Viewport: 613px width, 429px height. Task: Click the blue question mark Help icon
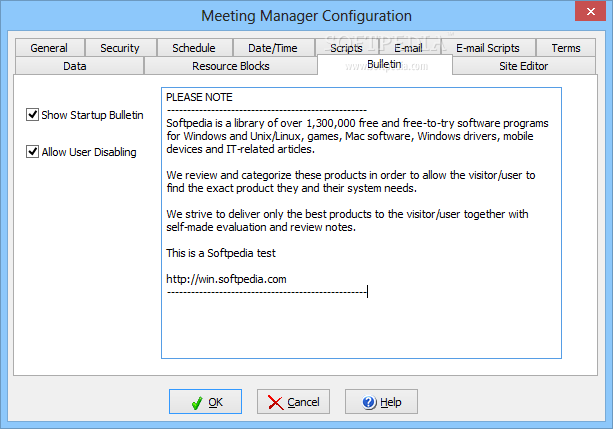click(369, 402)
